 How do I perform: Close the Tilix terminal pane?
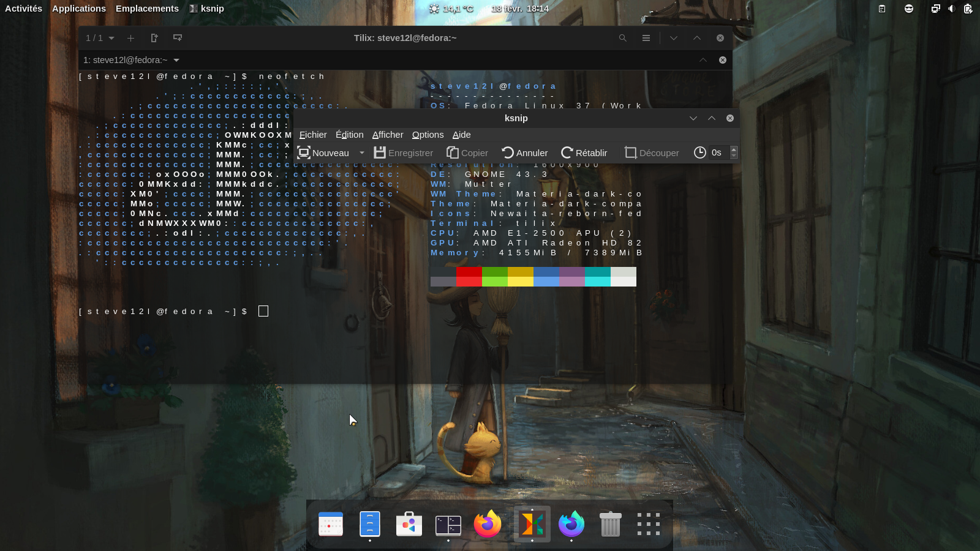723,60
